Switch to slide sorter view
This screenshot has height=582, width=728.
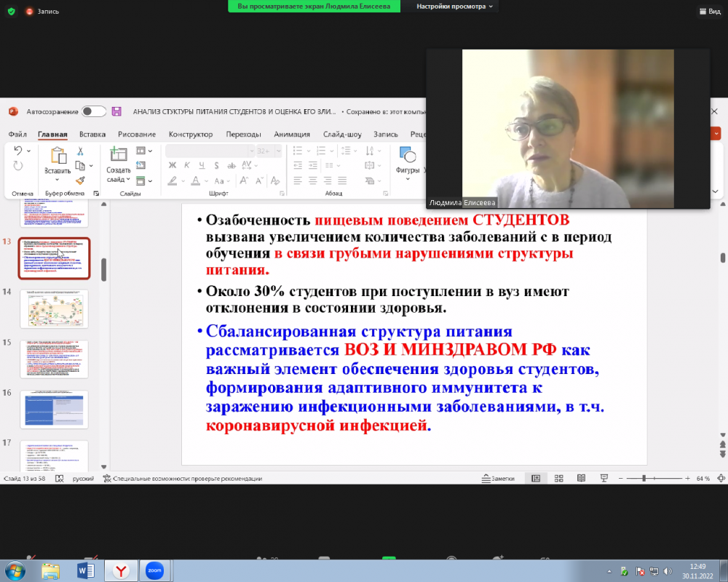[558, 479]
